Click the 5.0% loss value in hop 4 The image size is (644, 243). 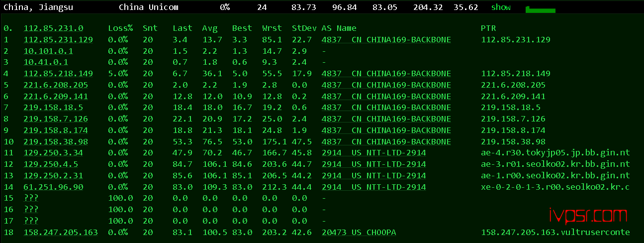pos(118,74)
